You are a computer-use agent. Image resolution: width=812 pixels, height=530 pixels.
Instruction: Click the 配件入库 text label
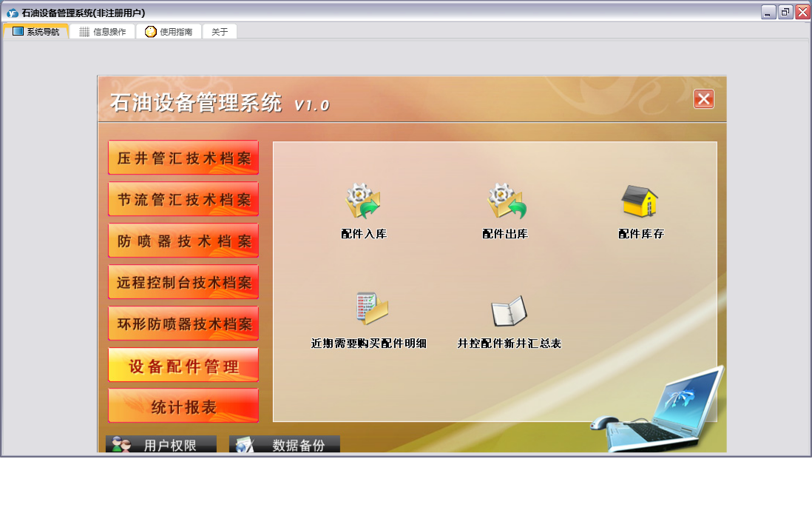(364, 234)
